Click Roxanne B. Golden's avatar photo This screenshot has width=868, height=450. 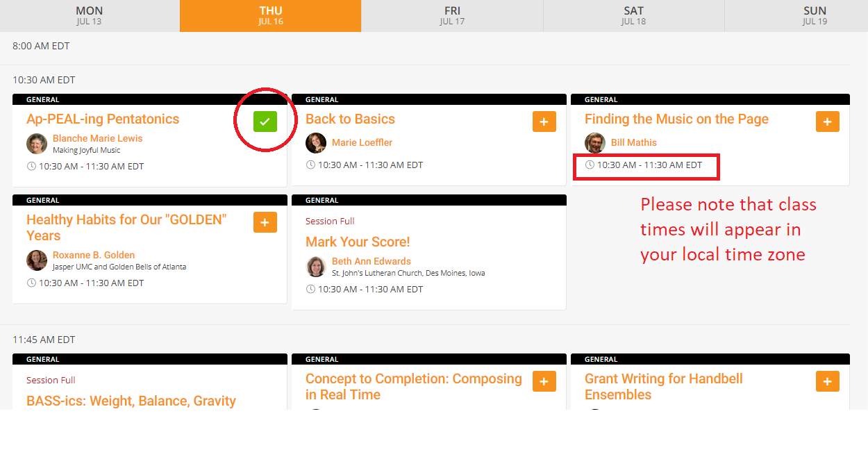coord(37,260)
